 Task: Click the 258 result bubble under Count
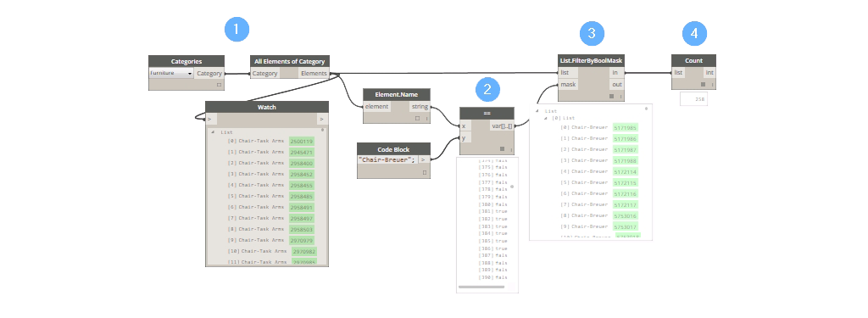point(694,99)
